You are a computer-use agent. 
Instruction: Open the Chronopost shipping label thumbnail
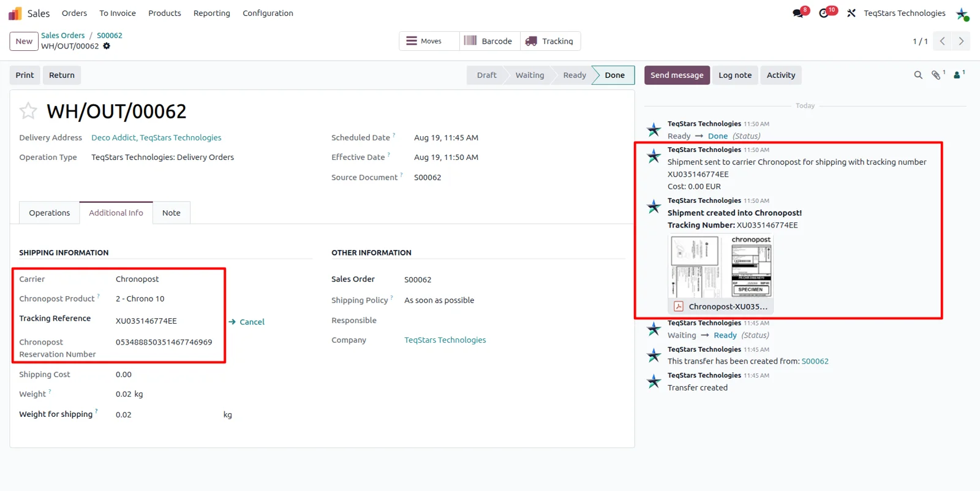pyautogui.click(x=721, y=266)
